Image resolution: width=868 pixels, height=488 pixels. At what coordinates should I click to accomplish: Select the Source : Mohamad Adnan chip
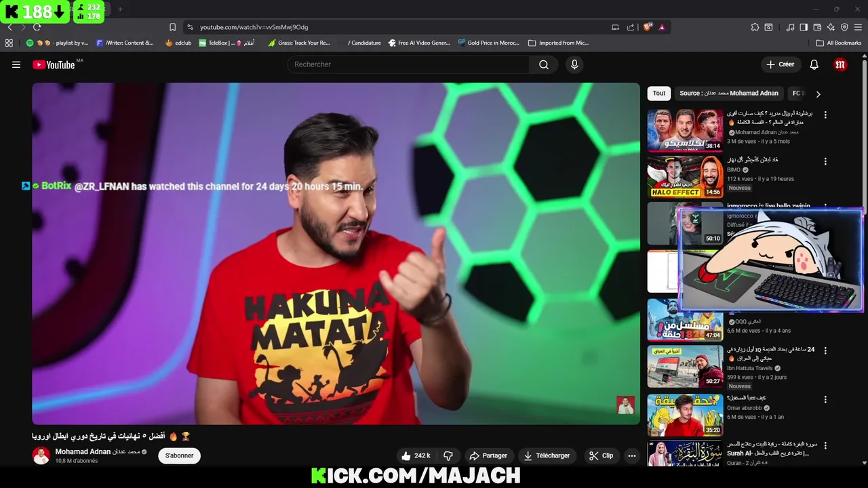729,94
